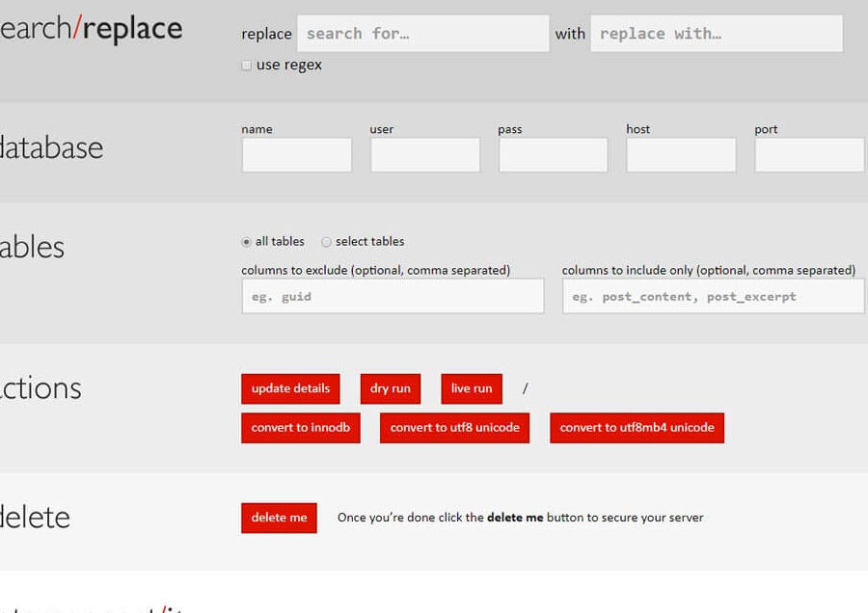Start a 'live run'
The image size is (868, 613).
(x=472, y=388)
